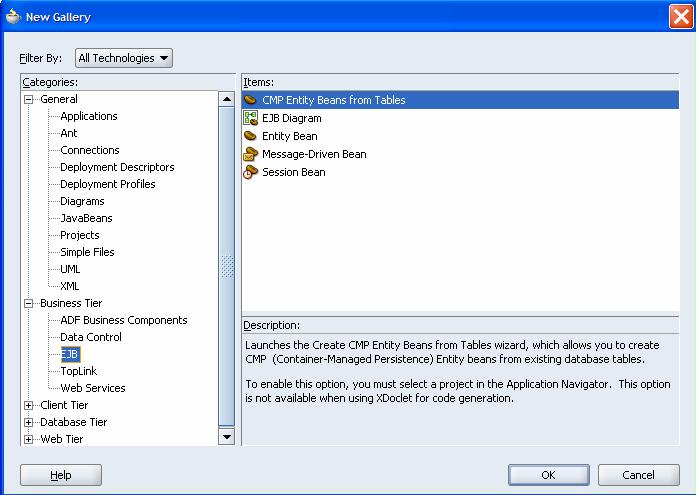Choose the Session Bean item text
The height and width of the screenshot is (495, 696).
pyautogui.click(x=294, y=172)
